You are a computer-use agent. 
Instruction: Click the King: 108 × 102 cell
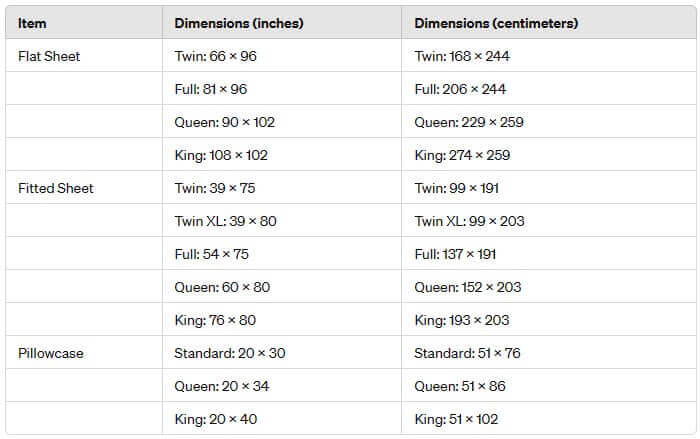point(221,155)
